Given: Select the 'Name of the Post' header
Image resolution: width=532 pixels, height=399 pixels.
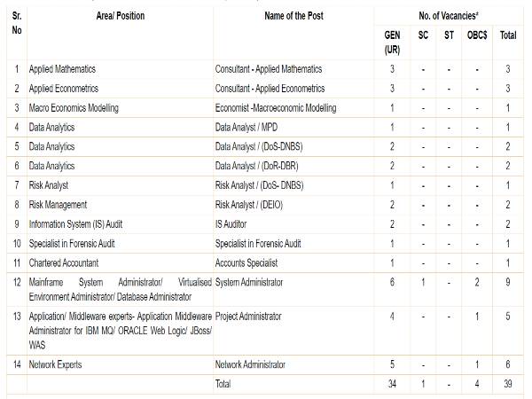Looking at the screenshot, I should click(291, 16).
